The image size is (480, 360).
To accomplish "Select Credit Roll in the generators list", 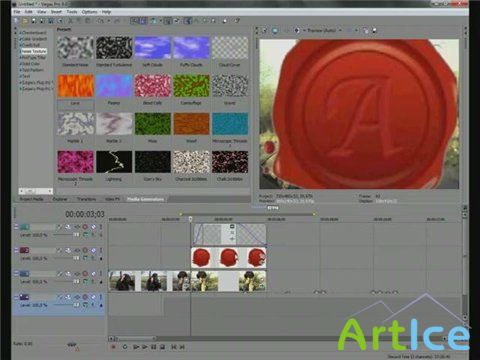I will tap(31, 45).
